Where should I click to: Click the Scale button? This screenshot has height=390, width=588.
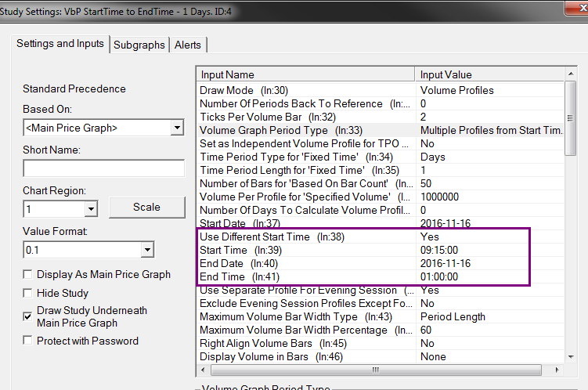147,207
